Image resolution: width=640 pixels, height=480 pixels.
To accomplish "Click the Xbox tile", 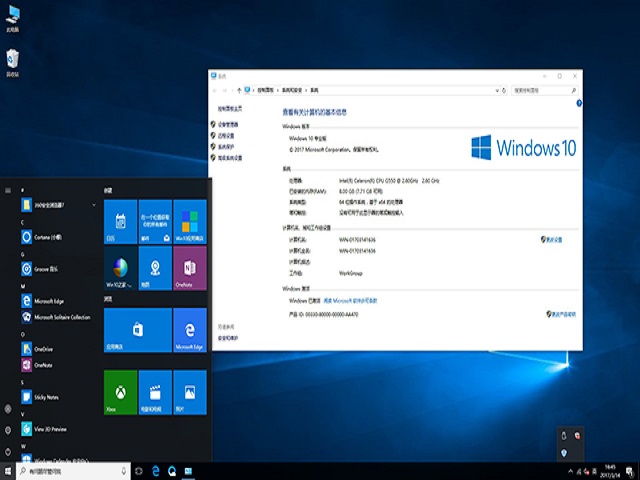I will coord(120,392).
